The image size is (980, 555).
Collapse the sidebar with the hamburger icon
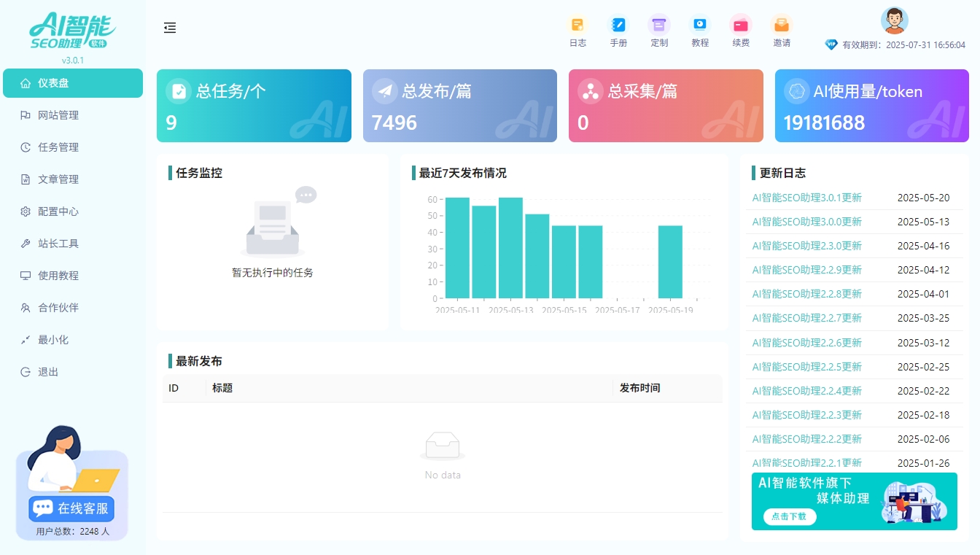[x=170, y=28]
